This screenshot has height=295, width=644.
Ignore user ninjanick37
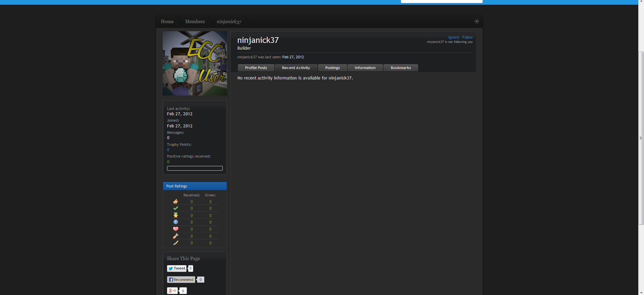(x=453, y=37)
